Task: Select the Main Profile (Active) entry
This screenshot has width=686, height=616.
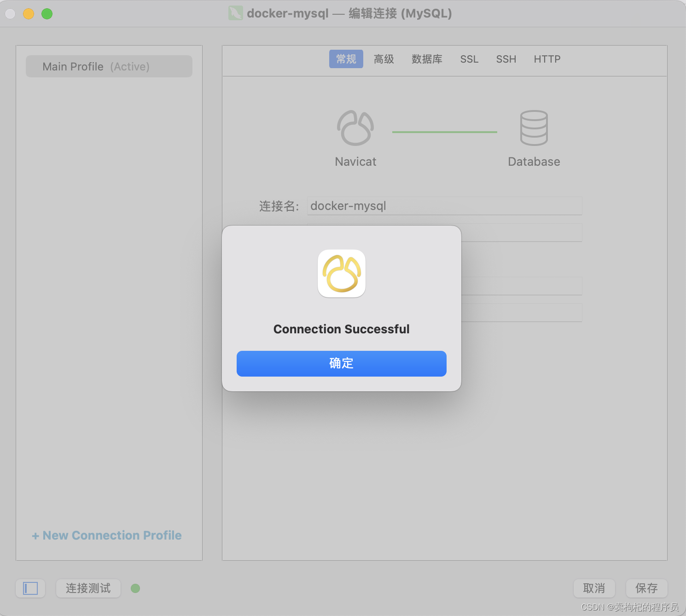Action: (x=109, y=66)
